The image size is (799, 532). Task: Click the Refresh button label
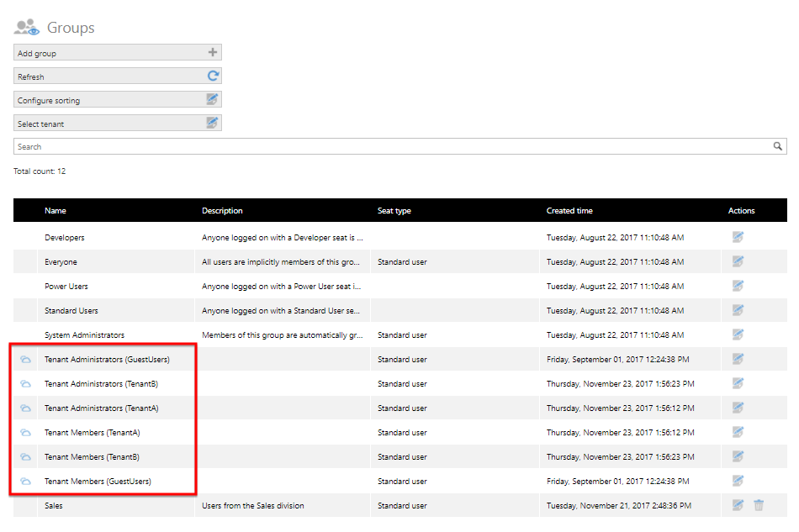point(30,76)
